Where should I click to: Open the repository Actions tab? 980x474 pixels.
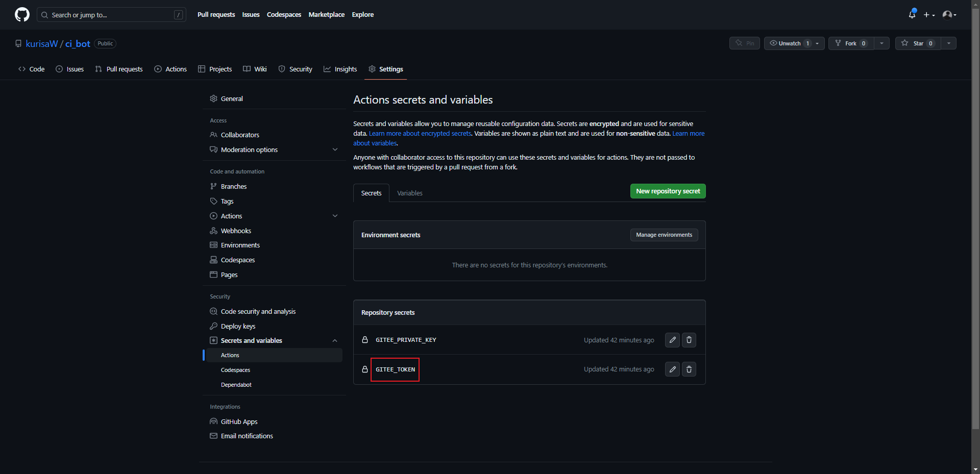point(170,69)
